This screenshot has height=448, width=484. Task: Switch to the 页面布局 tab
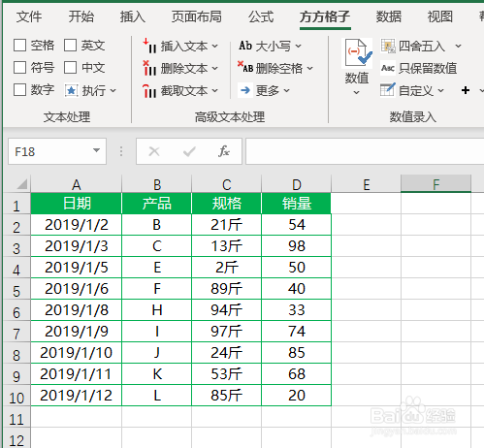(197, 16)
